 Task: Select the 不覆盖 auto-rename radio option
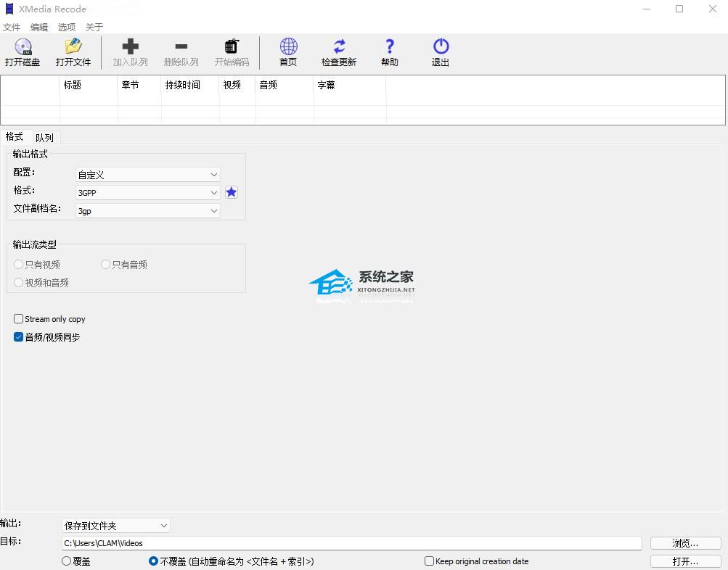click(x=153, y=561)
